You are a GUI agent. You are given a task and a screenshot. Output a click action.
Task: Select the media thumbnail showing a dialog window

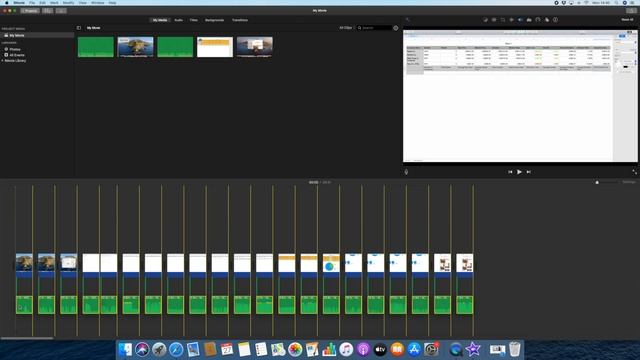coord(255,47)
